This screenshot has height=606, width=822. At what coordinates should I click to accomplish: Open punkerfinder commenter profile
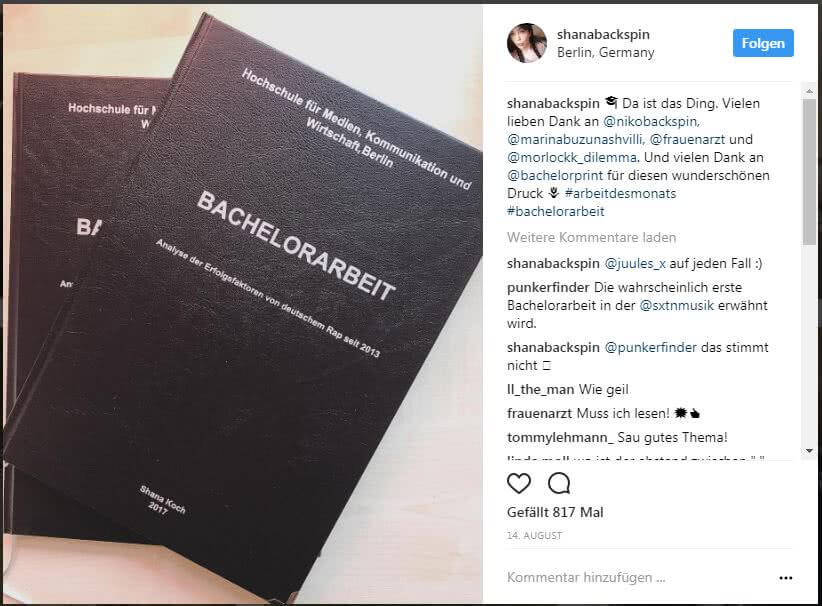(x=548, y=287)
